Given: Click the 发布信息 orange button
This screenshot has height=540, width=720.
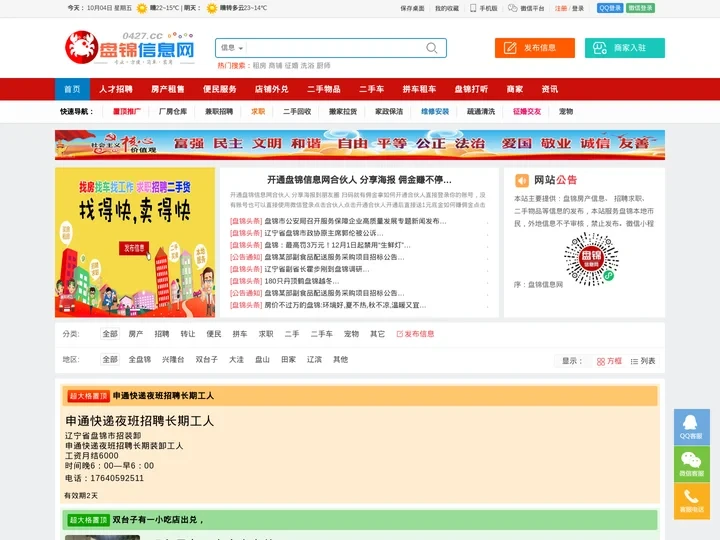Looking at the screenshot, I should (x=534, y=48).
